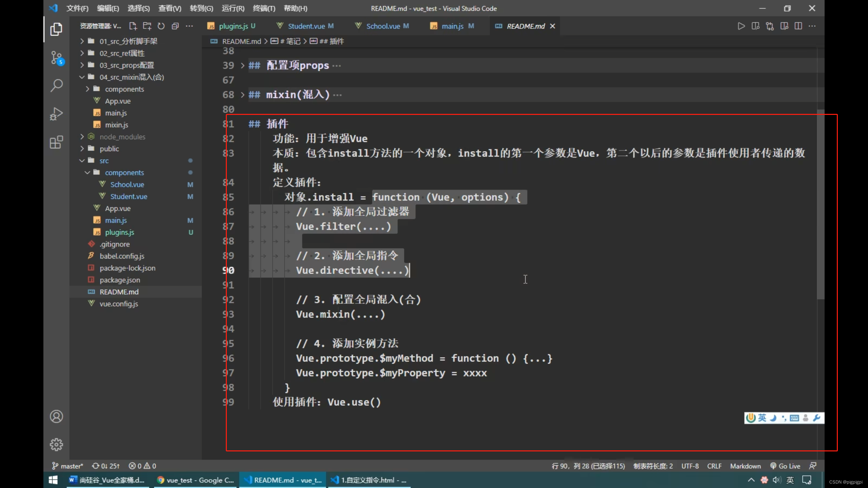Click the Markdown language mode in the status bar
868x488 pixels.
pyautogui.click(x=745, y=466)
